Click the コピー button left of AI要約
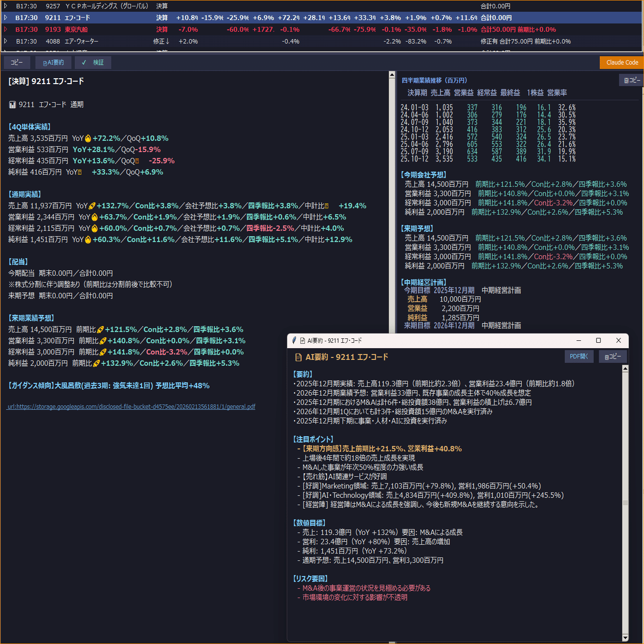Screen dimensions: 644x644 [x=17, y=63]
